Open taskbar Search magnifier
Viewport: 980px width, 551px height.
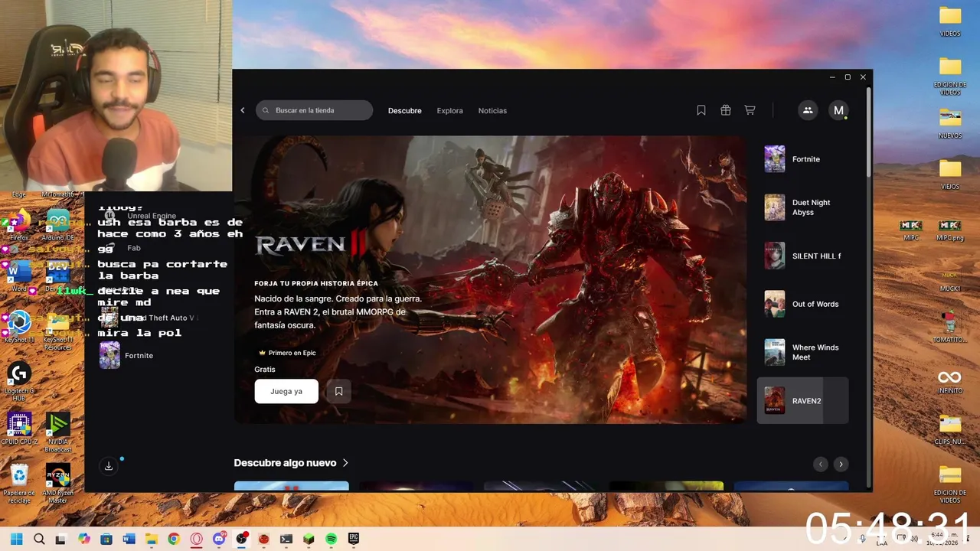[39, 539]
